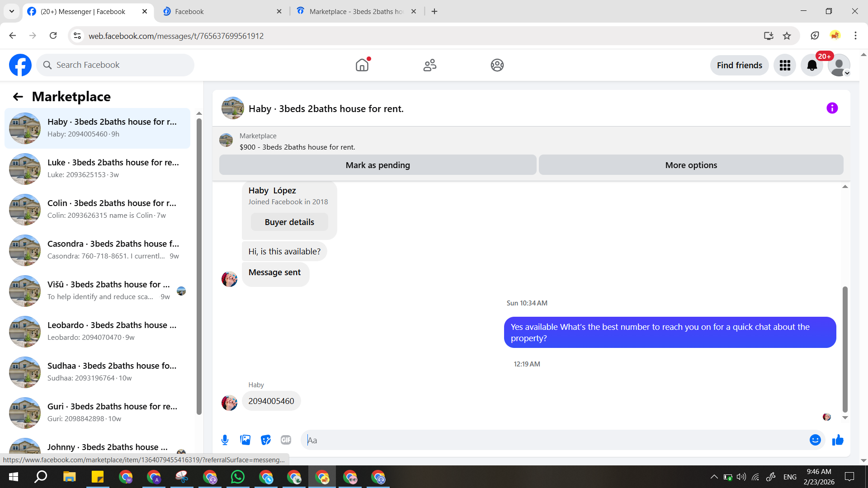Open the notifications bell
Image resolution: width=868 pixels, height=488 pixels.
[x=812, y=65]
